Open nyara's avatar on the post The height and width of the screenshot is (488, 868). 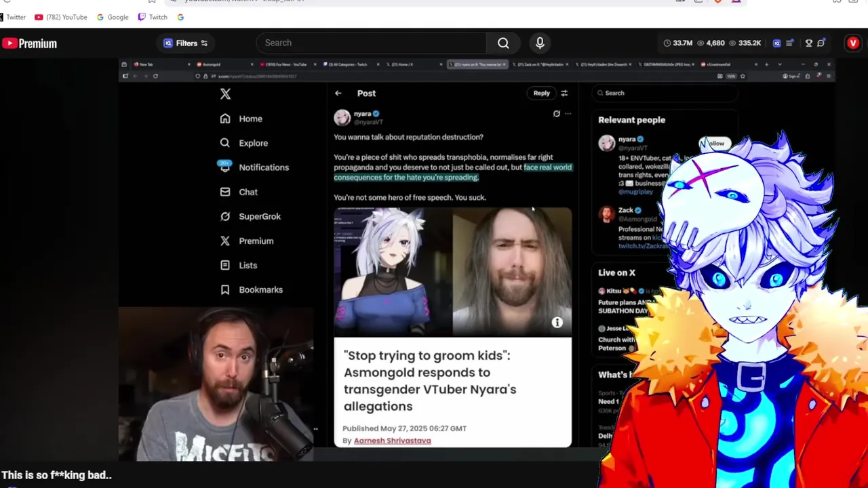point(342,117)
